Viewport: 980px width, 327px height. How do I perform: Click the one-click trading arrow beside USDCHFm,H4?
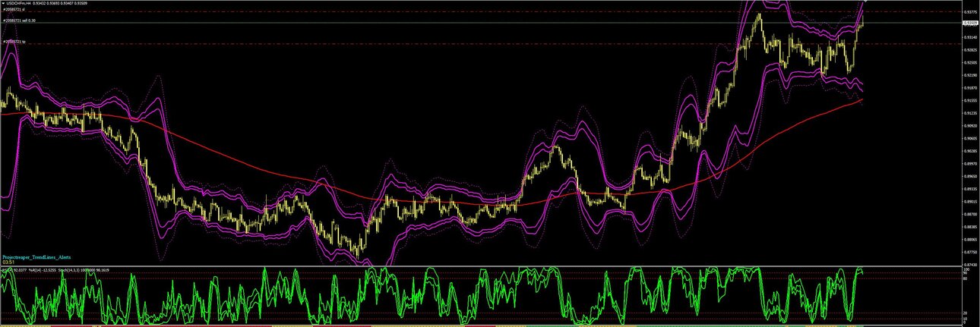4,3
